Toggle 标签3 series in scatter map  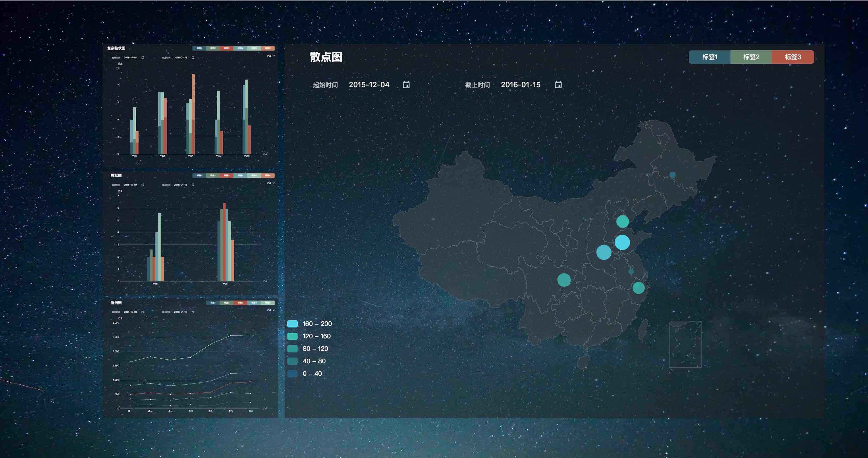793,57
